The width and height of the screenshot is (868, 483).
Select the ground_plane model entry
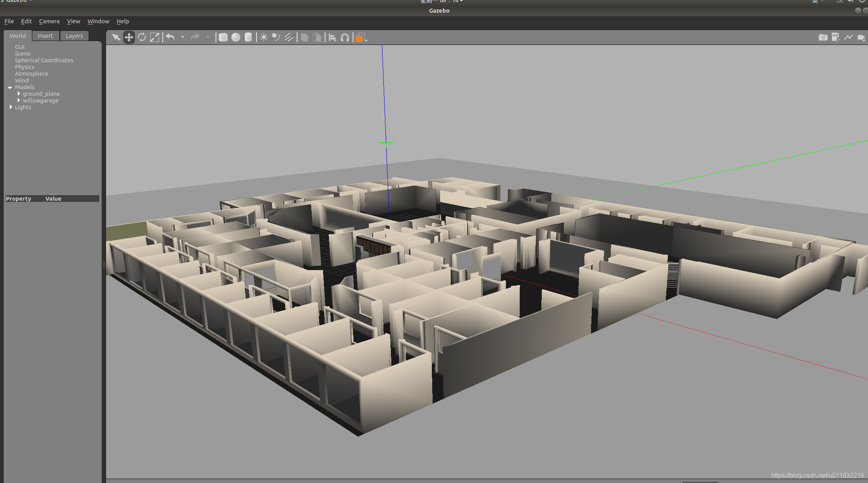pyautogui.click(x=41, y=94)
